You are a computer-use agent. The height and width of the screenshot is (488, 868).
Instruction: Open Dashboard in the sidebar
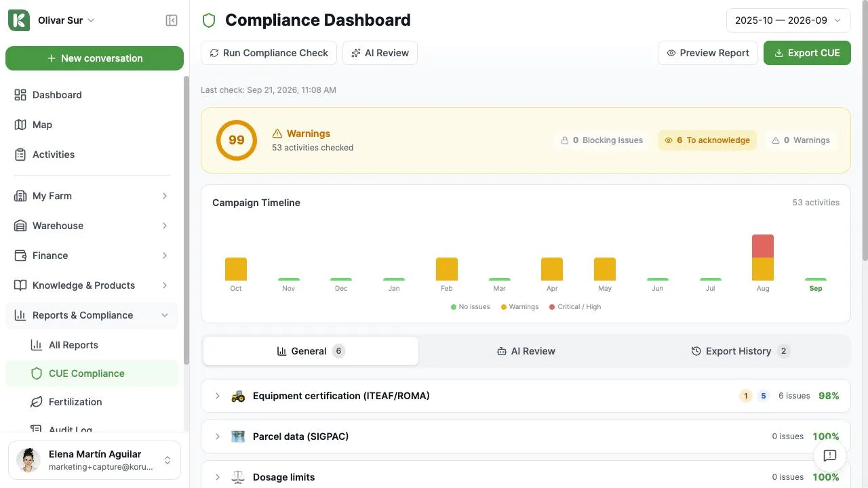[x=92, y=95]
